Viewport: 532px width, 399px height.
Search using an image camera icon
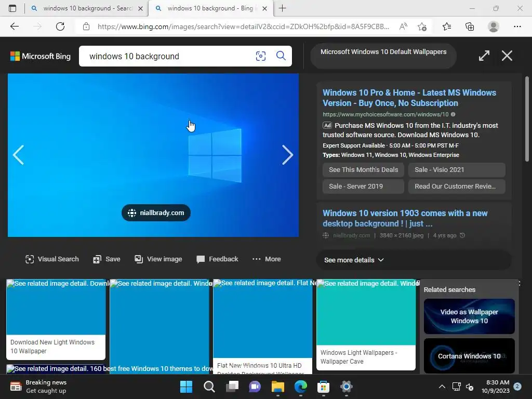coord(261,56)
